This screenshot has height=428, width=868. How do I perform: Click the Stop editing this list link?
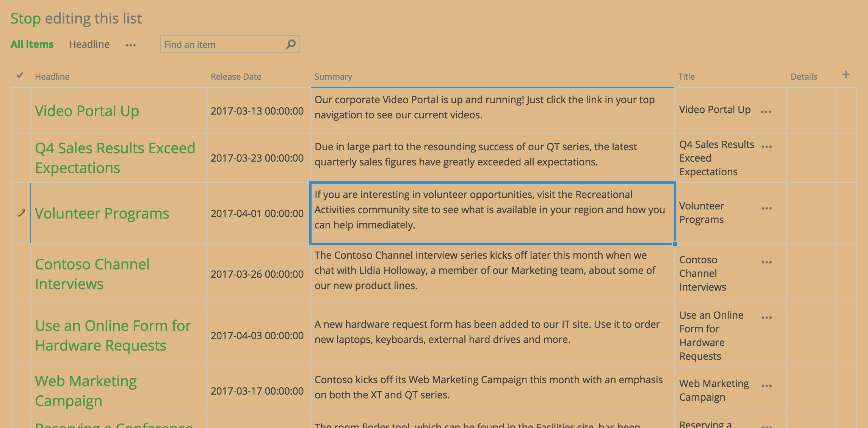point(25,18)
